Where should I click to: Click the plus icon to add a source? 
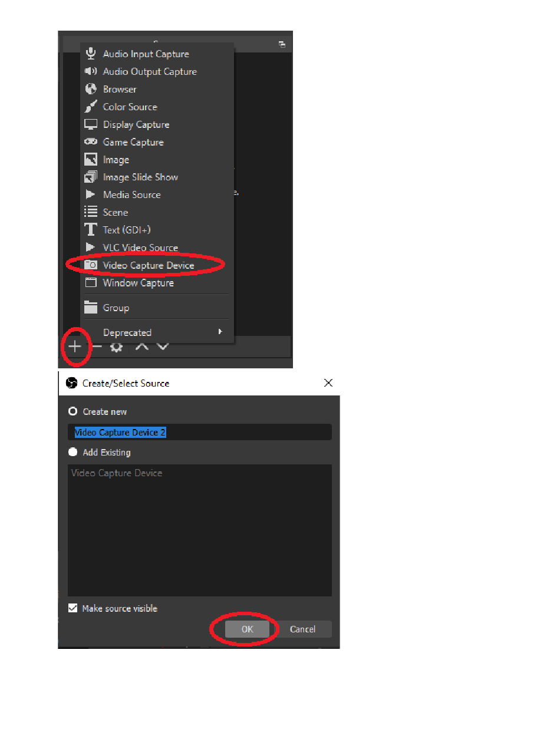(74, 347)
